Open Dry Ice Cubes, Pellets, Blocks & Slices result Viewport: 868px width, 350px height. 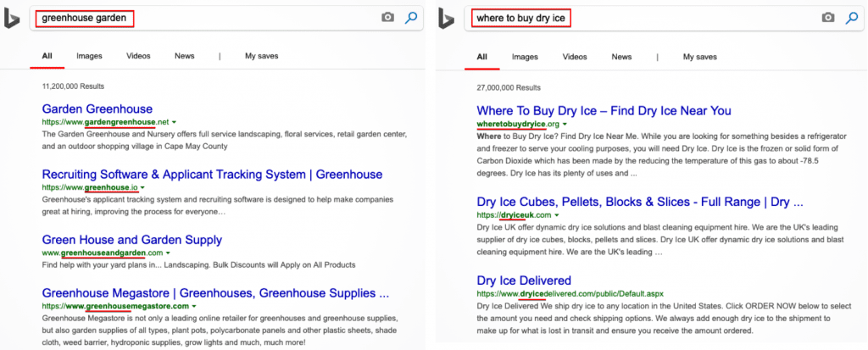tap(640, 203)
